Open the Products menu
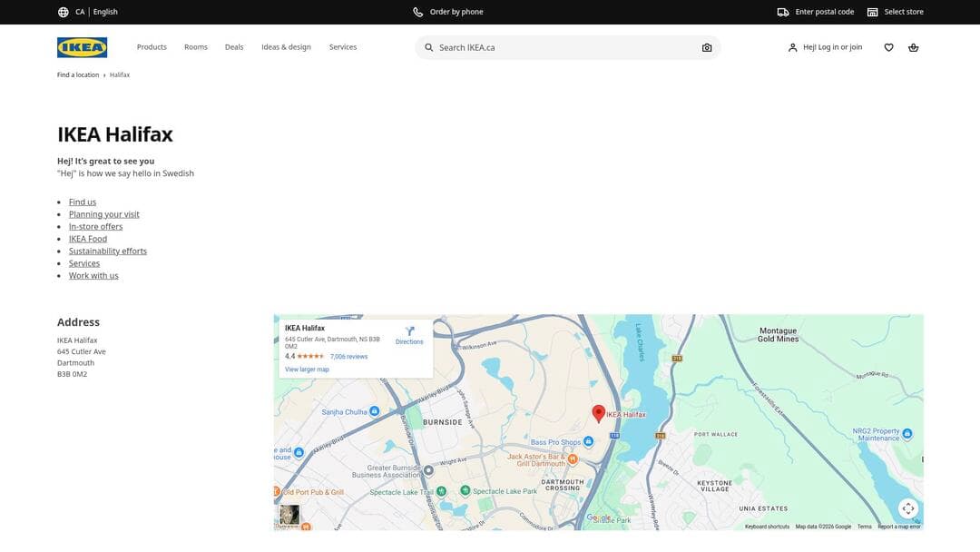This screenshot has width=980, height=552. [x=151, y=46]
